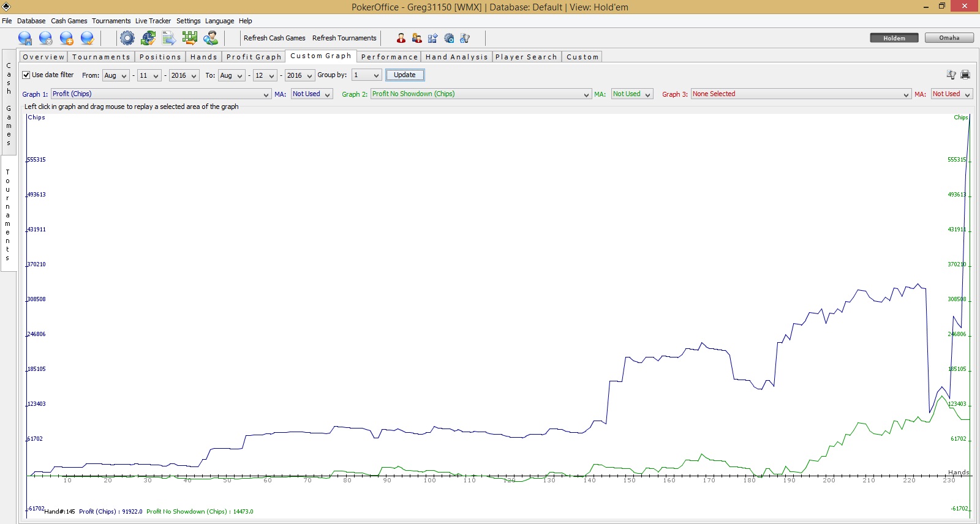980x524 pixels.
Task: Open the blue gear settings icon
Action: tap(127, 38)
